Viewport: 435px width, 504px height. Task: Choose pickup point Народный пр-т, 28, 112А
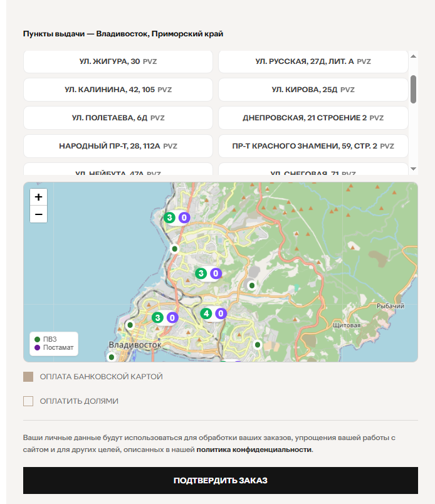(x=118, y=146)
